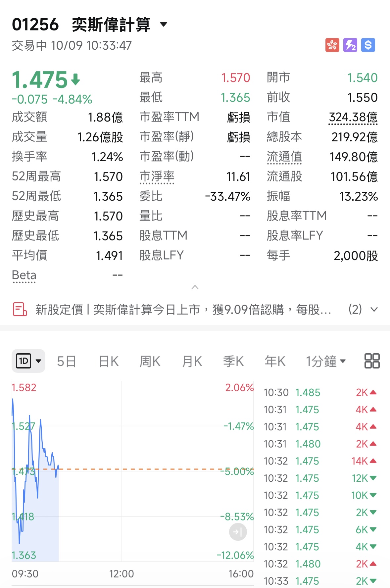The height and width of the screenshot is (588, 390).
Task: Tap the 市淨率 label for explanation
Action: (x=157, y=176)
